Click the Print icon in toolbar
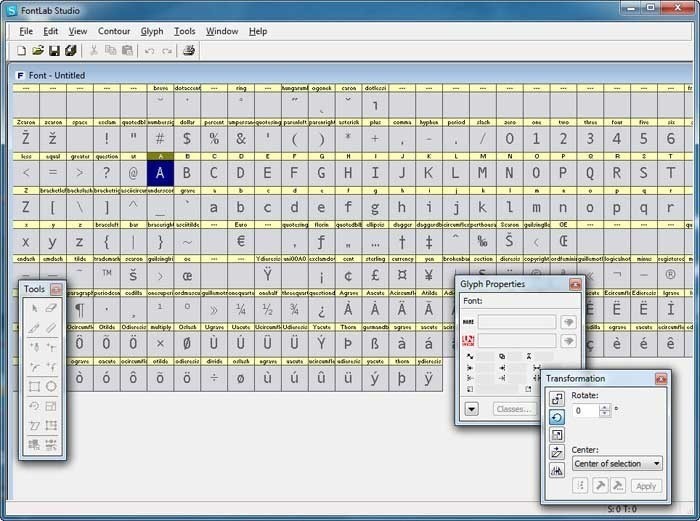This screenshot has height=521, width=700. (x=188, y=50)
